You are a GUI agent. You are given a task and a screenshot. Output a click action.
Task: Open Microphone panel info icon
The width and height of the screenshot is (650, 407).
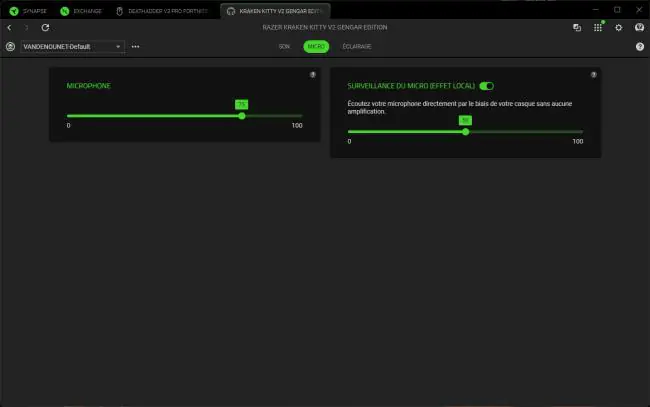pos(313,75)
